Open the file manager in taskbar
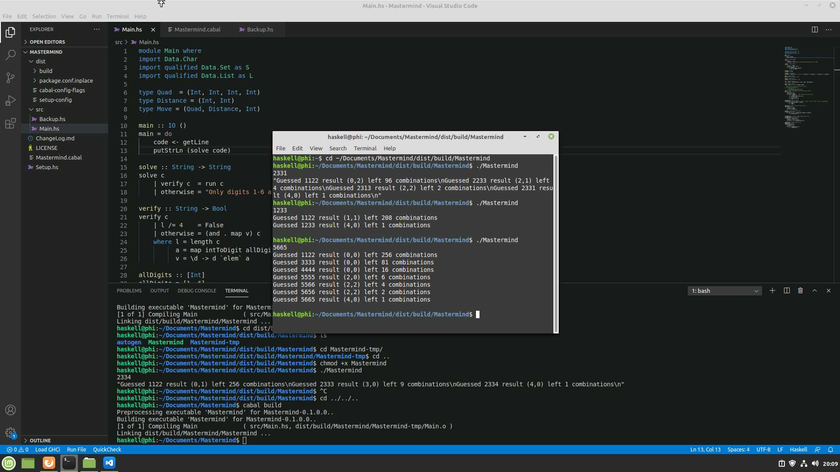The width and height of the screenshot is (840, 472). [89, 463]
